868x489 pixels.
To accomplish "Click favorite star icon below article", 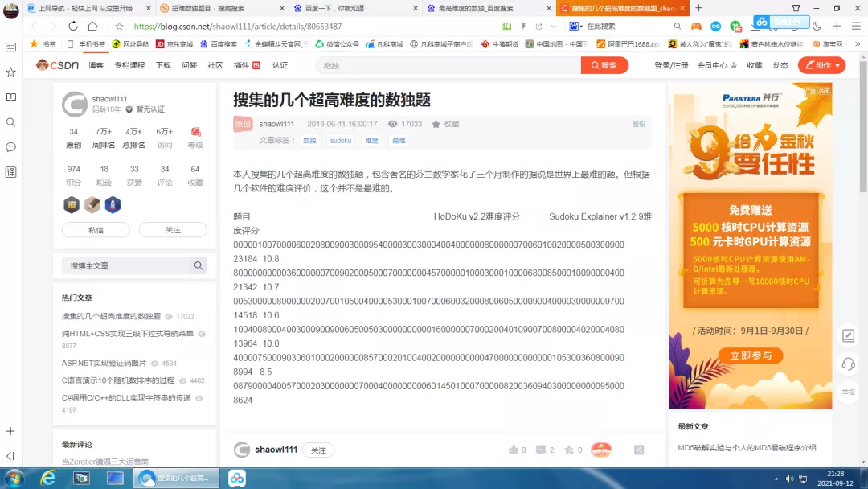I will (568, 450).
